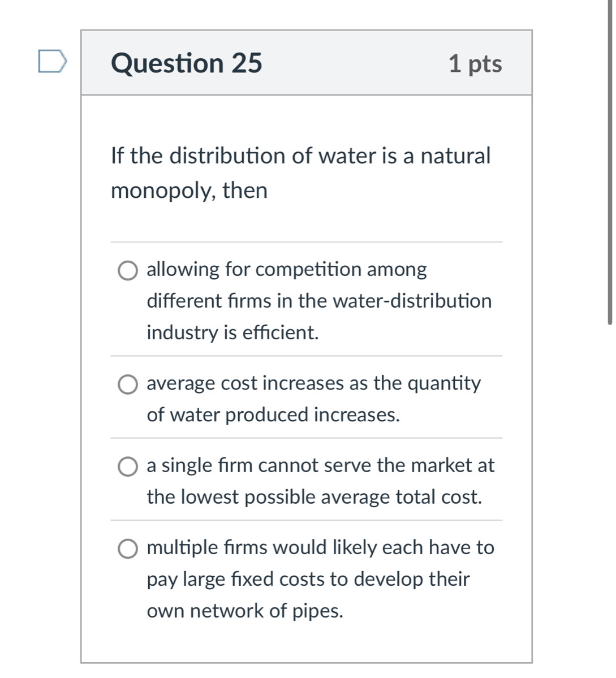This screenshot has height=678, width=616.
Task: Choose the "average cost increases" radio option
Action: point(128,385)
